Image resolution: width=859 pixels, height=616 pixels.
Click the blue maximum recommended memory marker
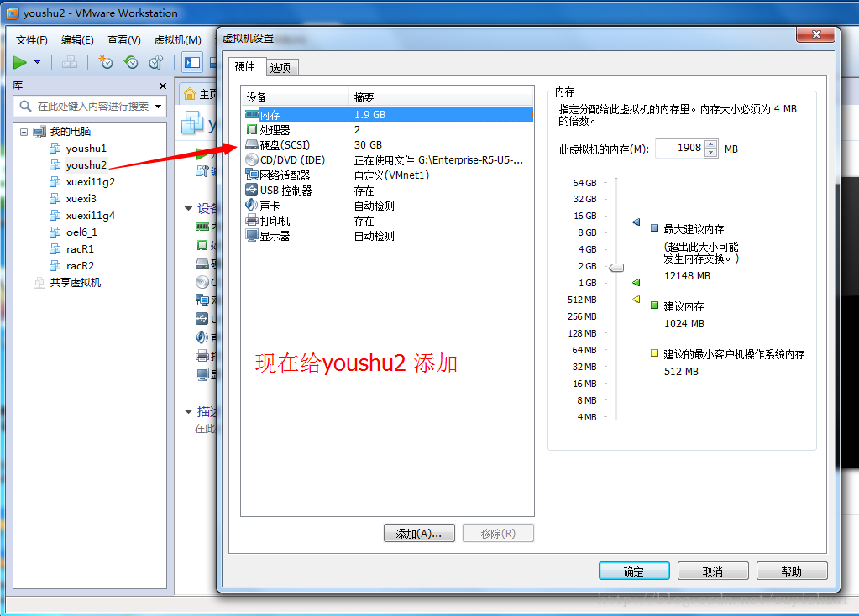tap(636, 222)
